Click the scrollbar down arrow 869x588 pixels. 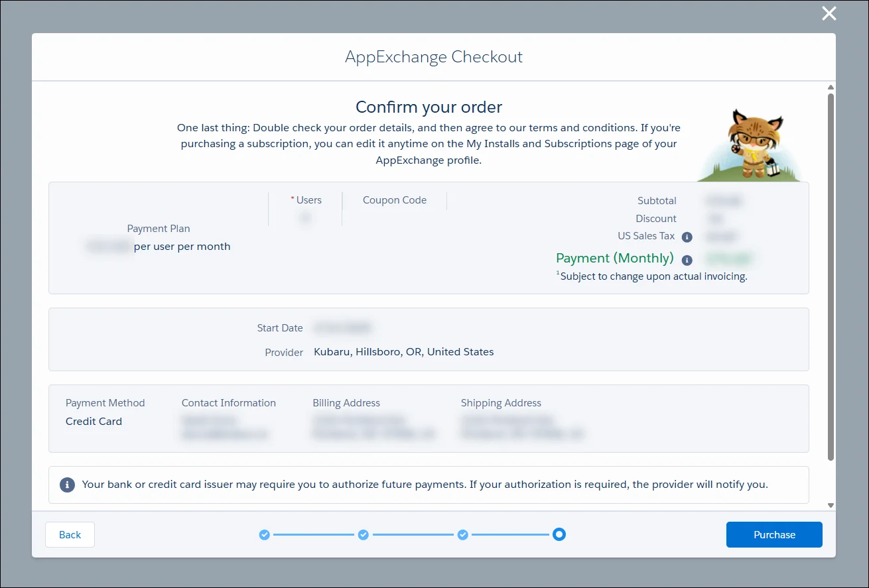point(831,505)
